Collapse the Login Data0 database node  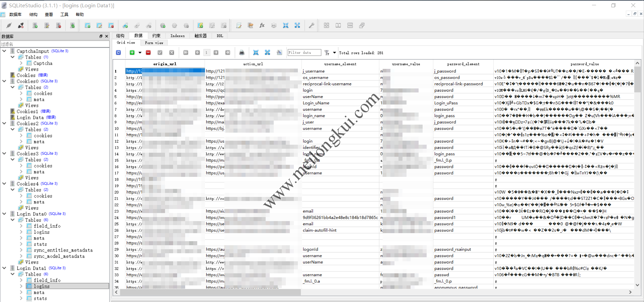[x=4, y=214]
